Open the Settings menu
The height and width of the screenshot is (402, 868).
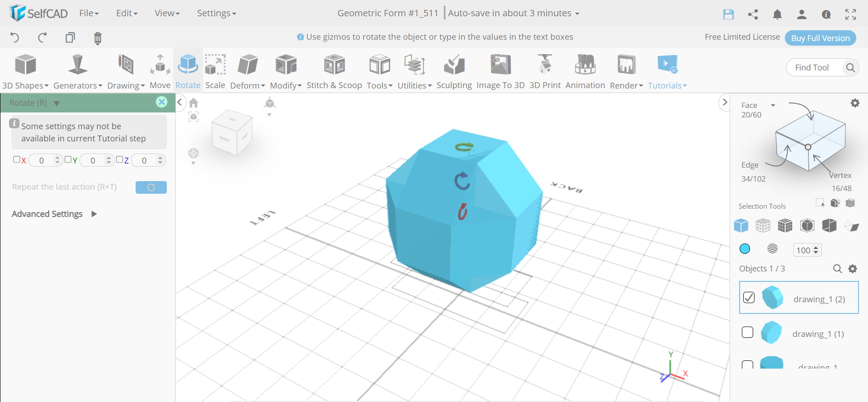point(217,14)
